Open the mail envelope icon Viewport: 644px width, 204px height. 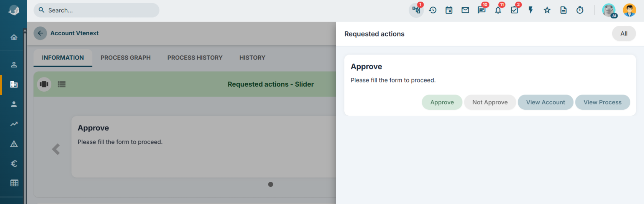click(x=465, y=10)
